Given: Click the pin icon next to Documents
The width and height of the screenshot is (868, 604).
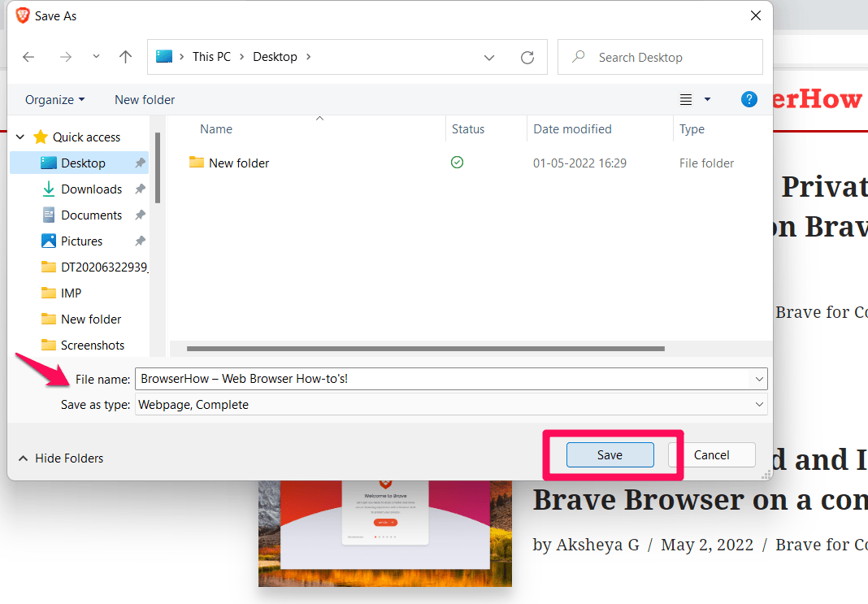Looking at the screenshot, I should (x=140, y=215).
